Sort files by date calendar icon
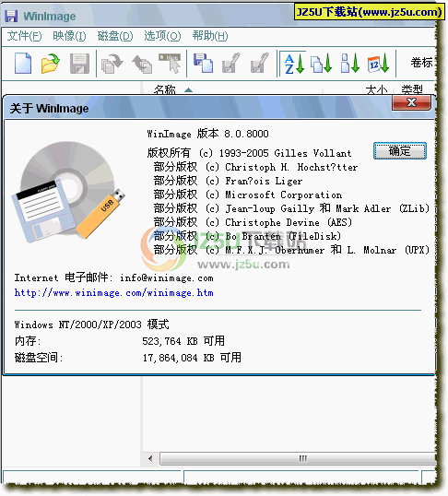The width and height of the screenshot is (448, 496). click(x=378, y=64)
